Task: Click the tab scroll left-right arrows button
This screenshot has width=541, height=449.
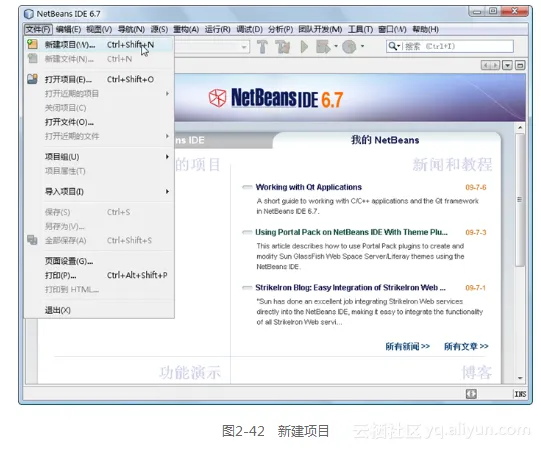Action: pyautogui.click(x=490, y=65)
